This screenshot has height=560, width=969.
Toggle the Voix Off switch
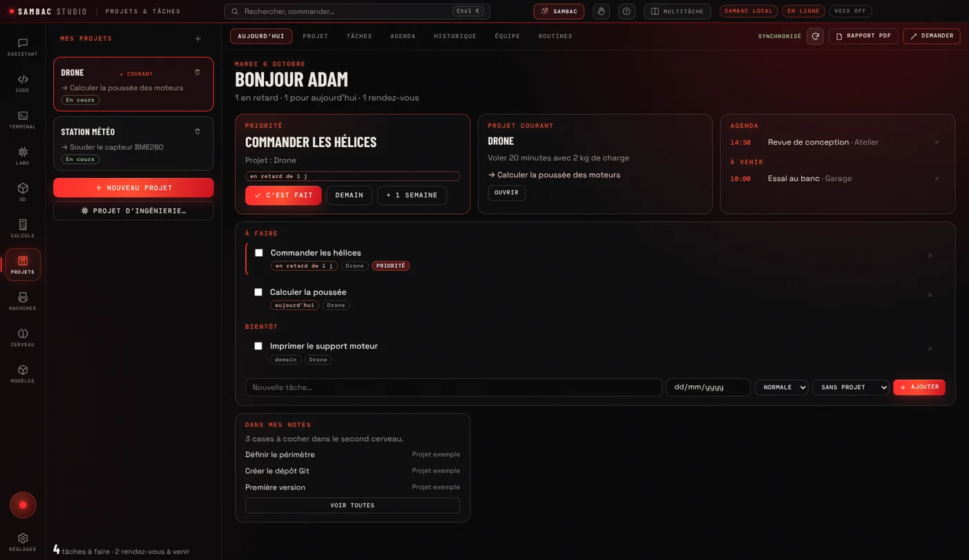click(x=850, y=11)
